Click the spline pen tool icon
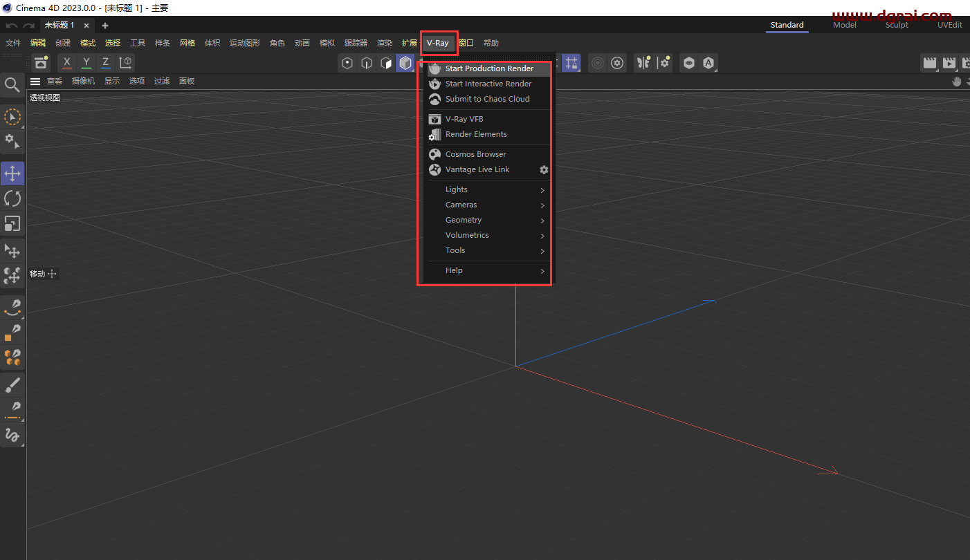This screenshot has width=970, height=560. [x=12, y=307]
